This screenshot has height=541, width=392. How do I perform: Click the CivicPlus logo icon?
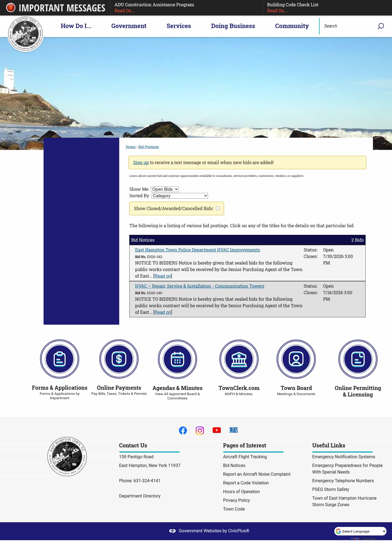[172, 531]
